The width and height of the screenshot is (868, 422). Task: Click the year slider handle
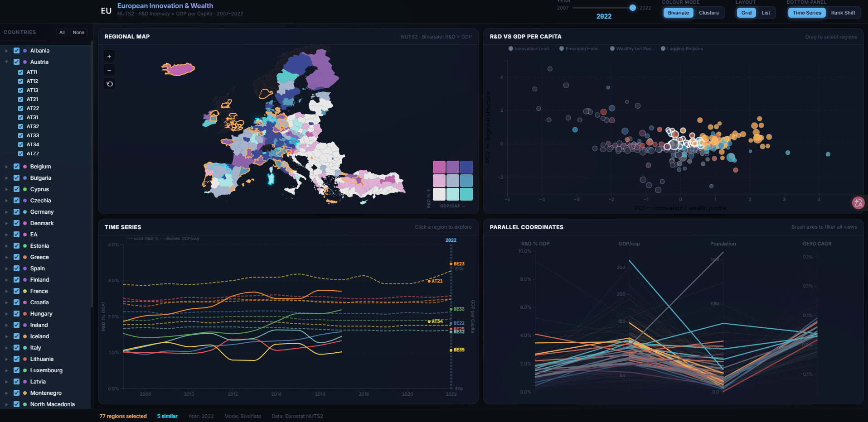[x=633, y=8]
